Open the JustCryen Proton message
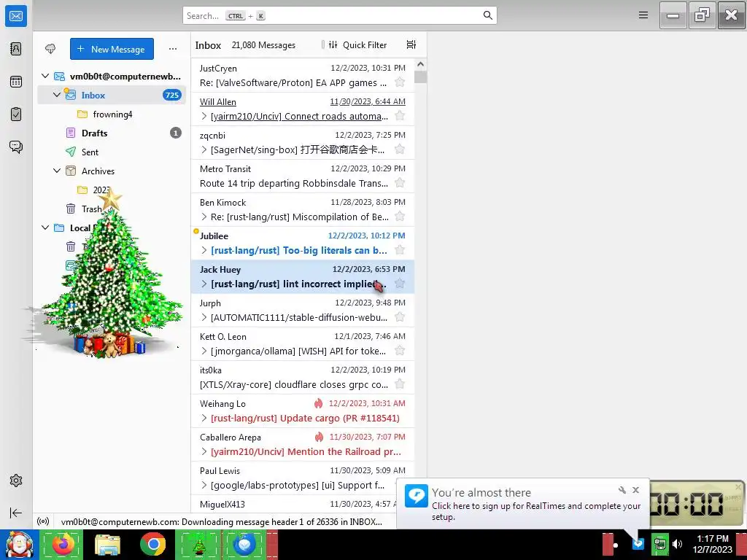The height and width of the screenshot is (560, 747). pos(303,75)
